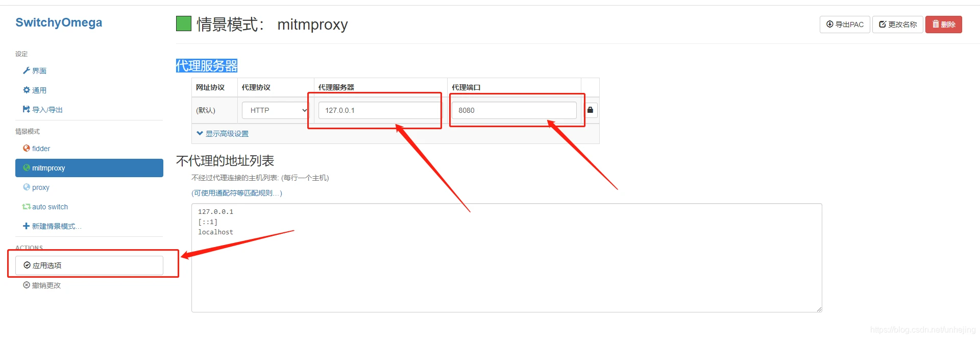Click the plus icon for 新建情景模式
980x339 pixels.
[26, 226]
